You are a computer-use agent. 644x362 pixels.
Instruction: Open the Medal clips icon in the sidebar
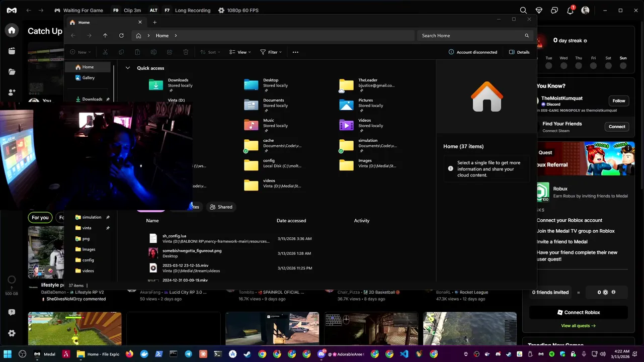12,51
